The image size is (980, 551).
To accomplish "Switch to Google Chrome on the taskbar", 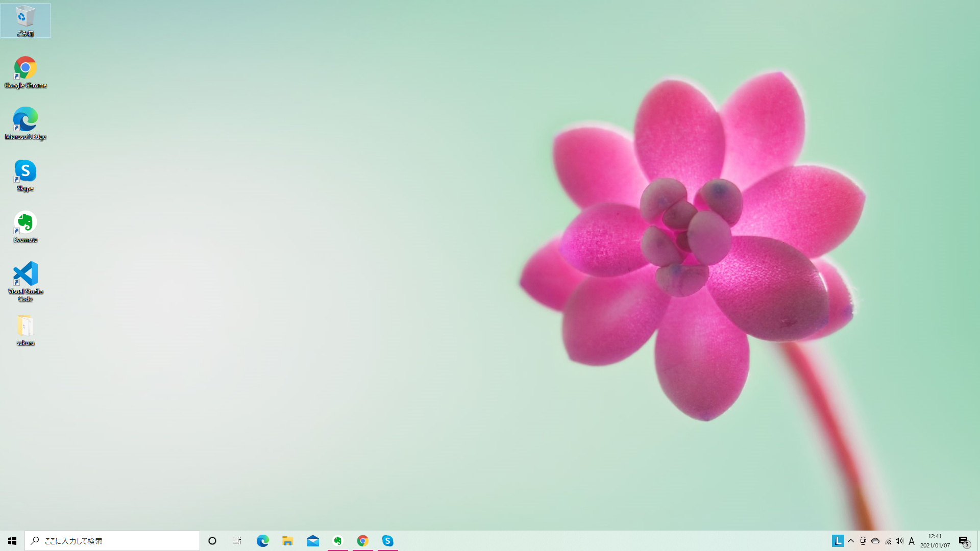I will click(362, 541).
